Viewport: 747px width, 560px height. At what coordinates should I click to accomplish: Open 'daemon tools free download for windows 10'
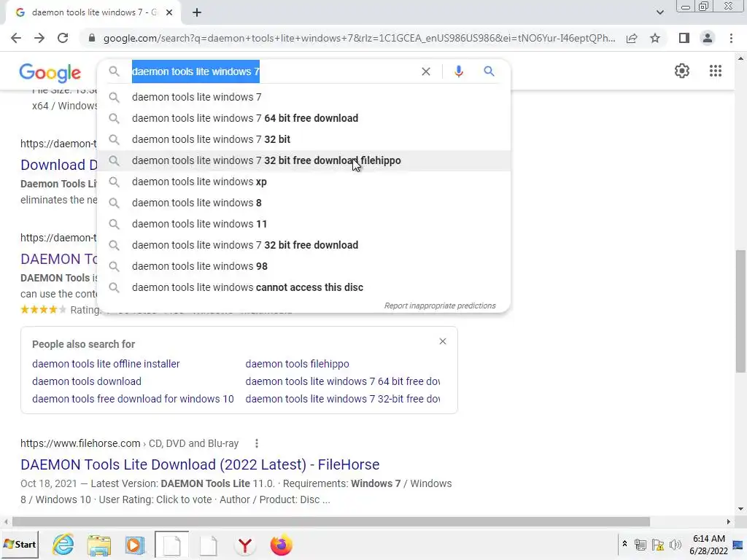click(133, 399)
